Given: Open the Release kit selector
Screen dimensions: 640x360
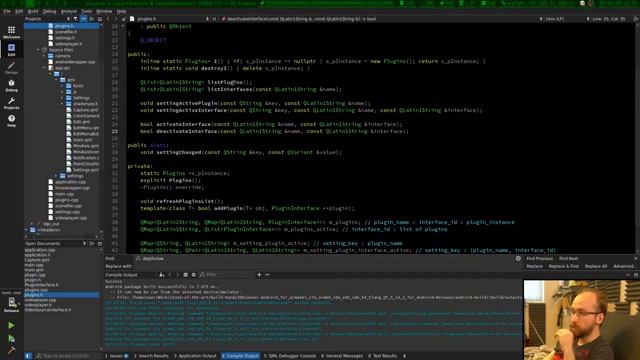Looking at the screenshot, I should (11, 304).
